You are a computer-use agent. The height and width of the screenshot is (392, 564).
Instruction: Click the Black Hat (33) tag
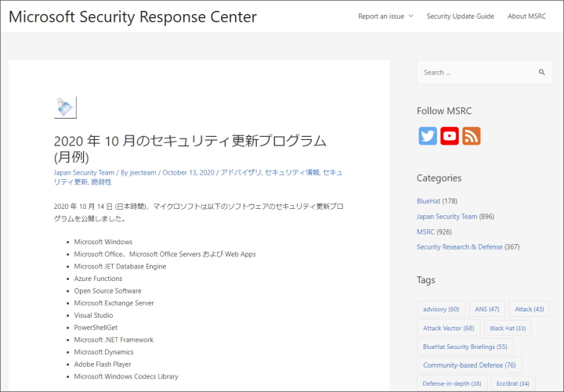point(508,328)
